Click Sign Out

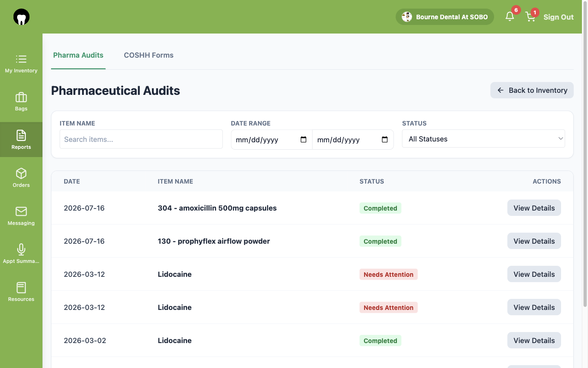(x=558, y=17)
